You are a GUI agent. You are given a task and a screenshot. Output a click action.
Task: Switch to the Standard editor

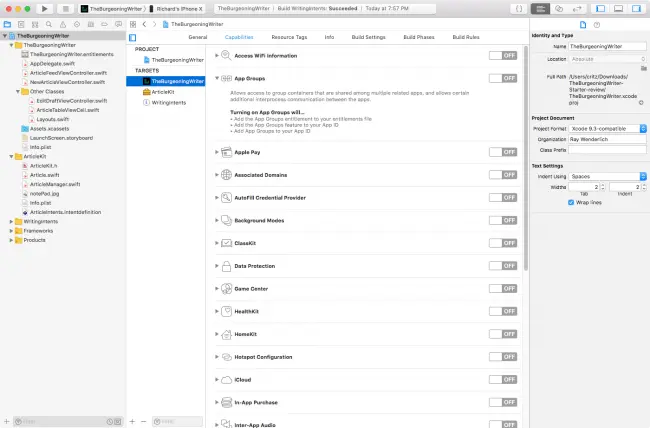click(540, 9)
